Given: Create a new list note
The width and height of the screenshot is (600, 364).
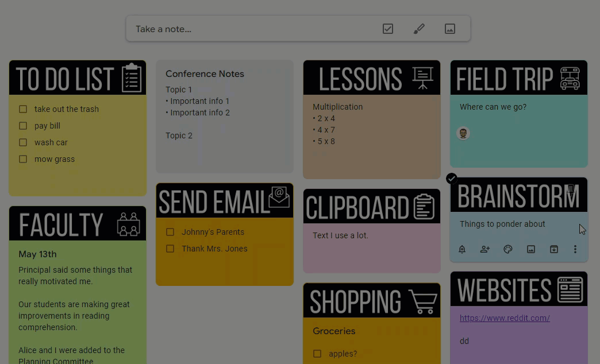Looking at the screenshot, I should coord(387,29).
